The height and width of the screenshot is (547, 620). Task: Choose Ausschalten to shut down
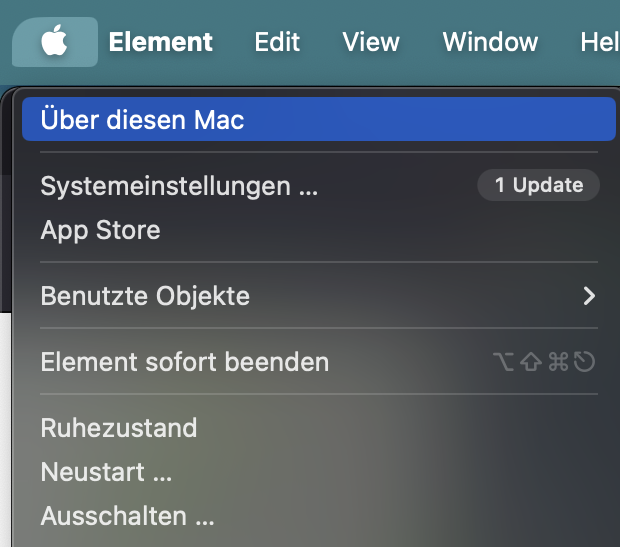pyautogui.click(x=127, y=516)
